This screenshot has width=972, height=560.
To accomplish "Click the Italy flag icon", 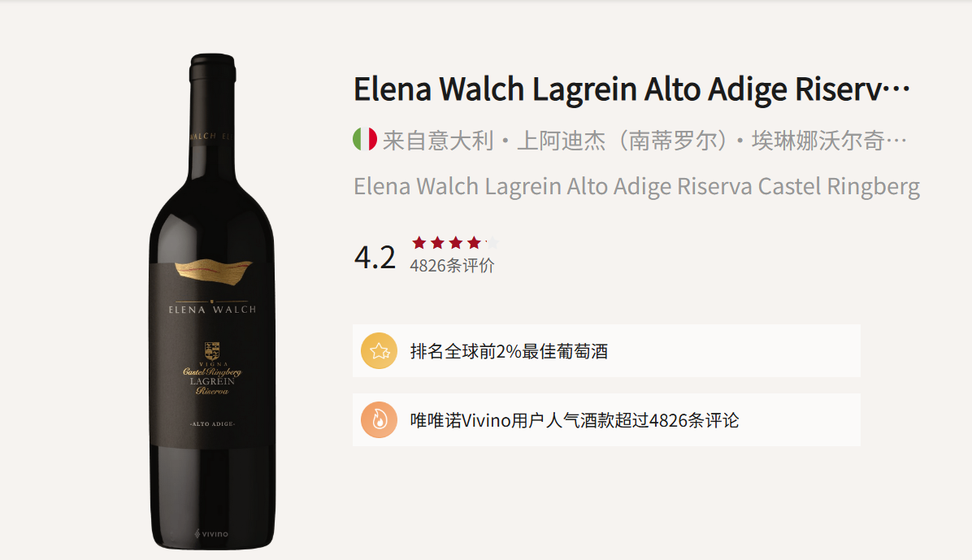I will (364, 139).
